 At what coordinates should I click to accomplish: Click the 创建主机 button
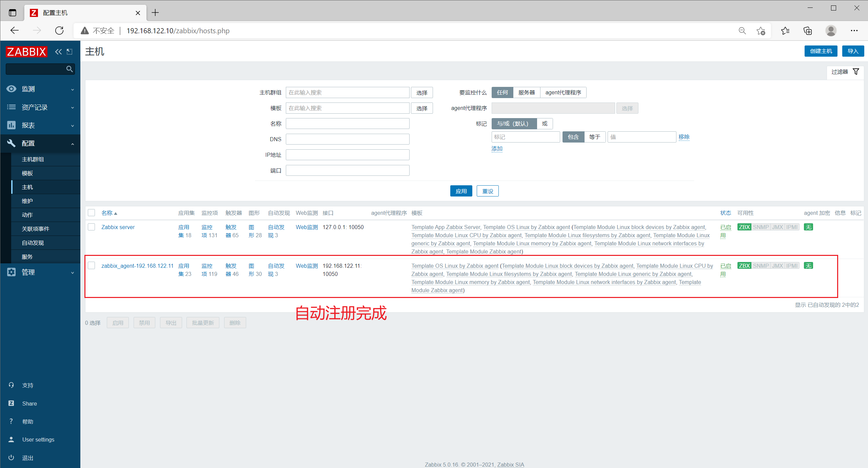point(821,51)
